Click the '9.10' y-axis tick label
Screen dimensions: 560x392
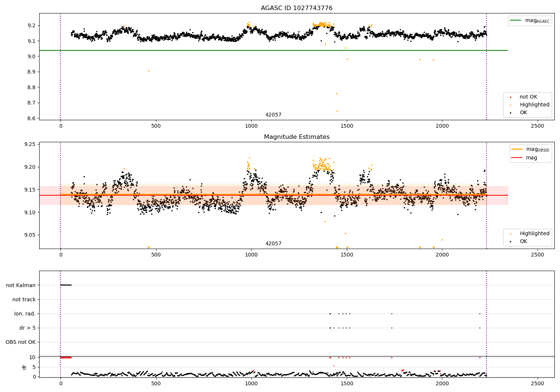pyautogui.click(x=30, y=213)
